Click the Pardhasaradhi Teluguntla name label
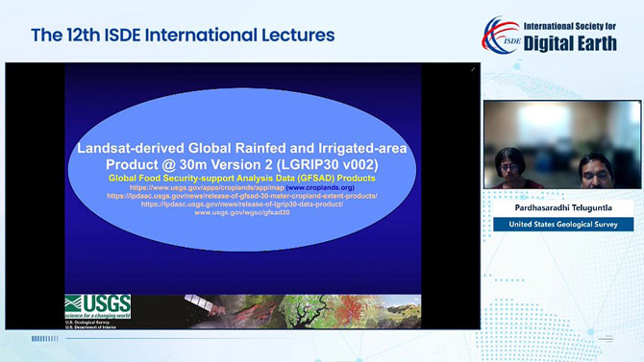 (x=563, y=207)
